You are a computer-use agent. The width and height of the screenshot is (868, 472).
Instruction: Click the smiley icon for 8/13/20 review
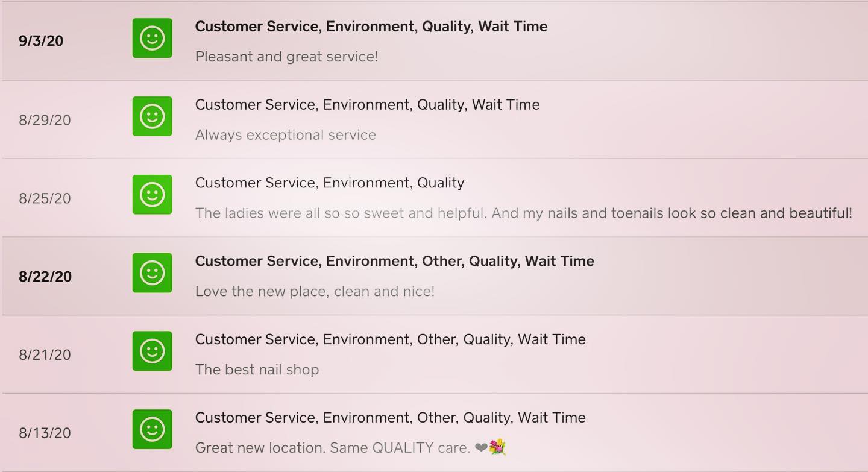point(152,429)
